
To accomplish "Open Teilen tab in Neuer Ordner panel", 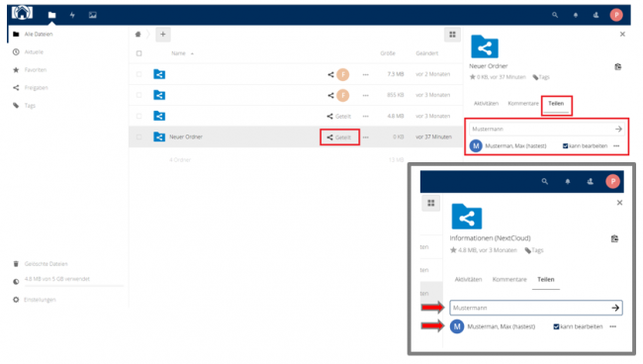I will tap(556, 103).
